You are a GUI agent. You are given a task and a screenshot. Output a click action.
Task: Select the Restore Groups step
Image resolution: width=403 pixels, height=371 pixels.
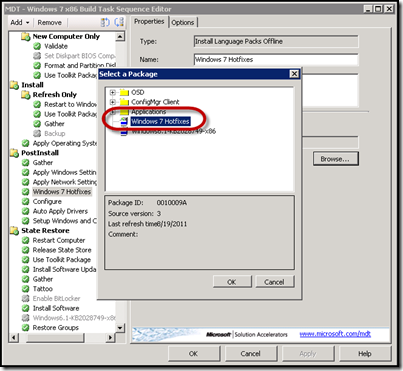(56, 328)
